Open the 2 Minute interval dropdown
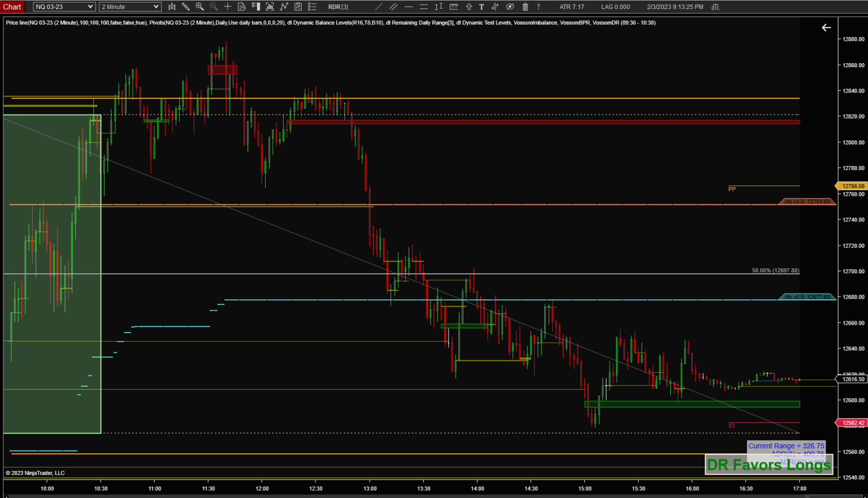 (129, 6)
